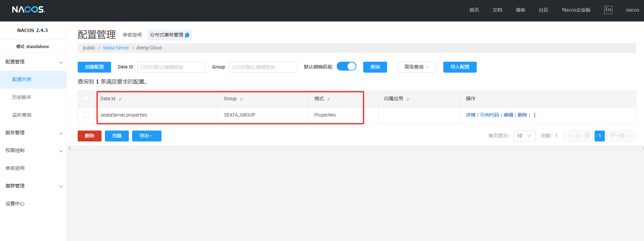Switch language with the En icon

608,10
